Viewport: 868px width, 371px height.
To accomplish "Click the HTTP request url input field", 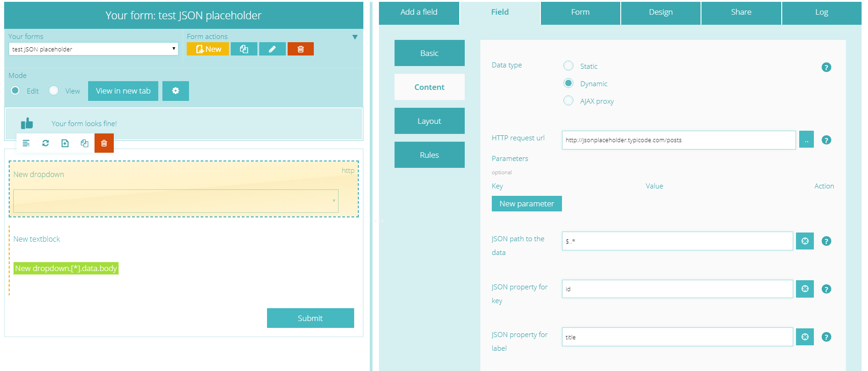I will pos(679,140).
